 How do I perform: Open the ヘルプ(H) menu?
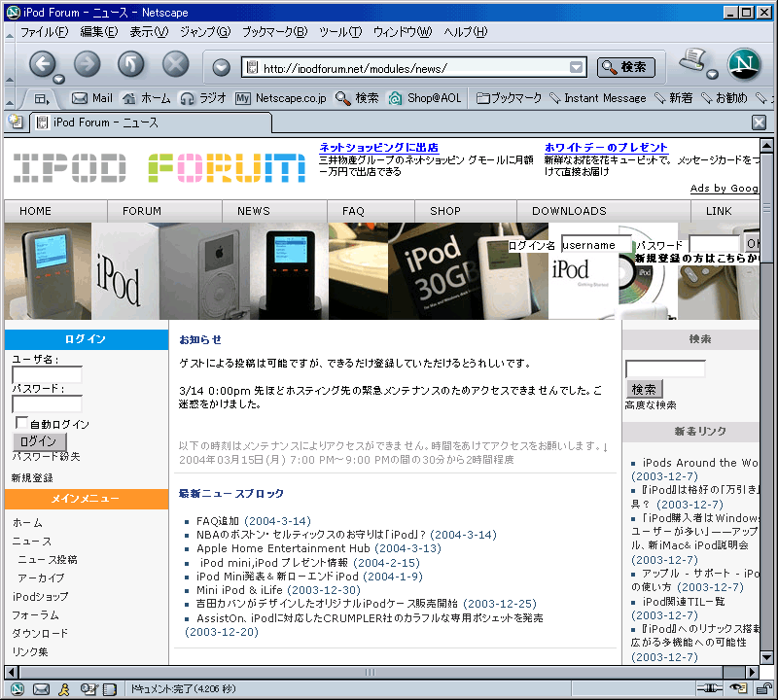466,32
